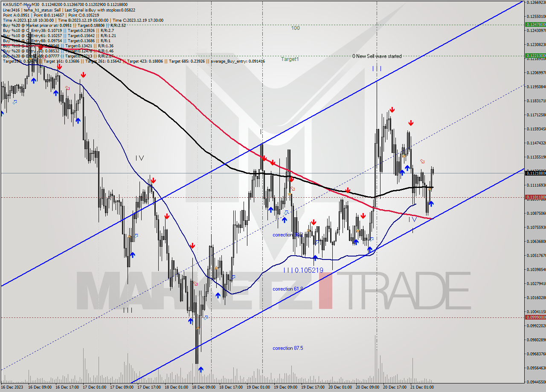Select the 'correction 61.8' label
Image resolution: width=546 pixels, height=392 pixels.
(288, 289)
